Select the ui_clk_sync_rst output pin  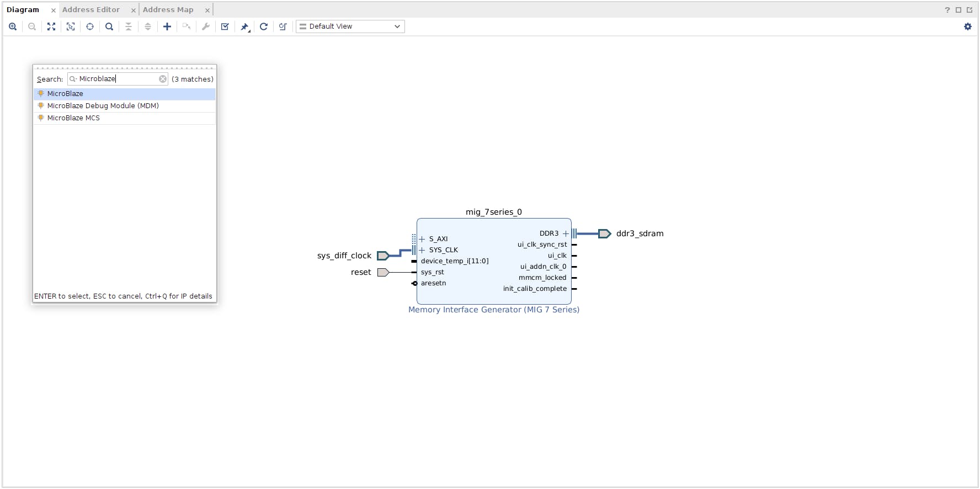tap(542, 244)
